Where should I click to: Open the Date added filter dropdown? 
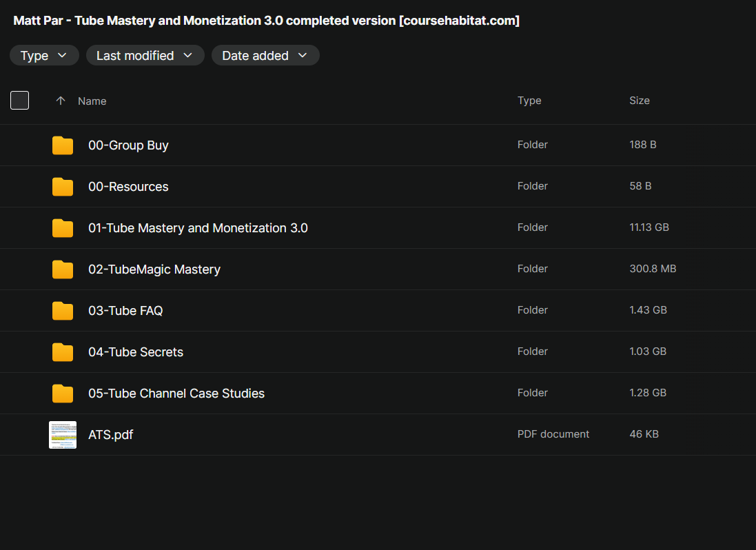tap(265, 55)
